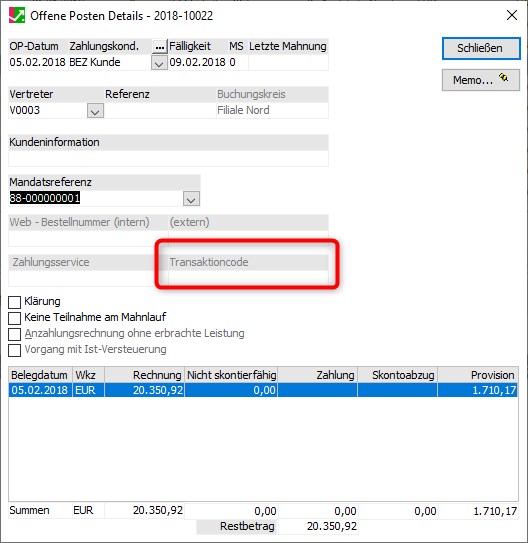This screenshot has height=543, width=528.
Task: Select the EUR cell in selected row
Action: pos(88,390)
